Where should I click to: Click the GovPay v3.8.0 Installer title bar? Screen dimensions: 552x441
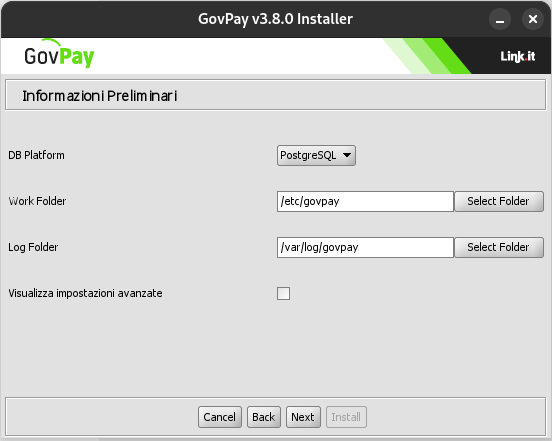pyautogui.click(x=275, y=19)
